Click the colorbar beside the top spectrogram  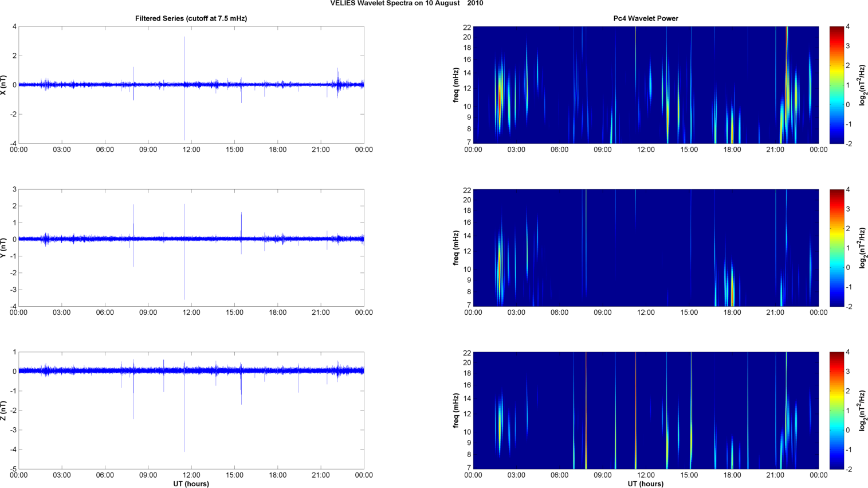(x=836, y=85)
